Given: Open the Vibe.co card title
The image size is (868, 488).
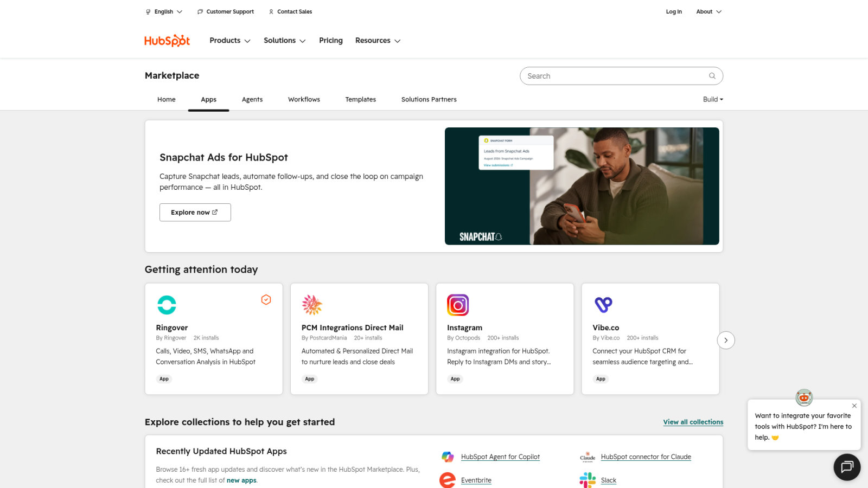Looking at the screenshot, I should [606, 328].
